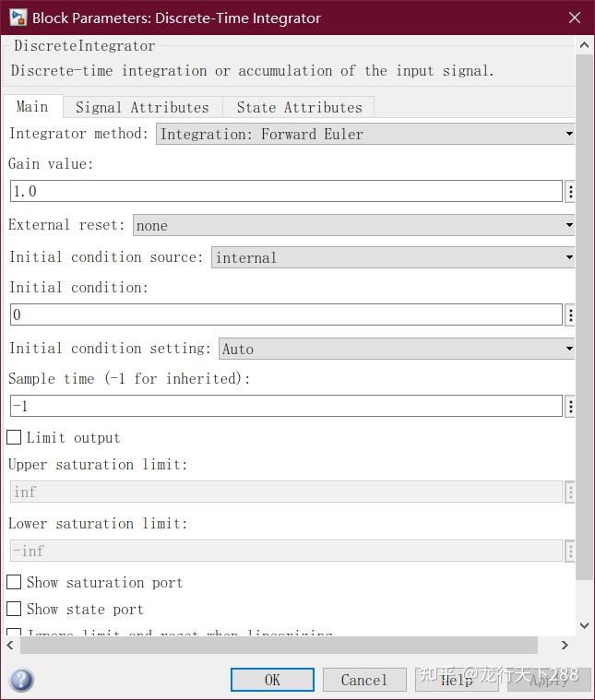Click the three-dot button beside Sample time field

570,407
